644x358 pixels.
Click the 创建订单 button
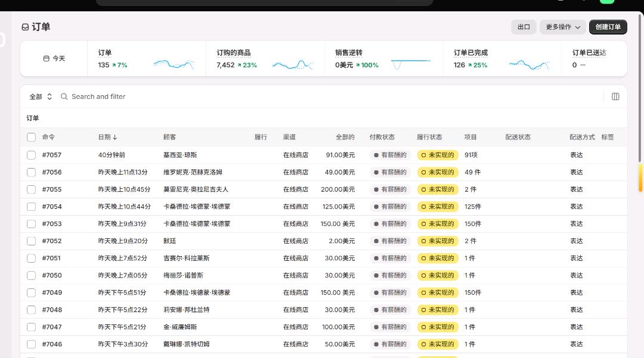pos(608,27)
